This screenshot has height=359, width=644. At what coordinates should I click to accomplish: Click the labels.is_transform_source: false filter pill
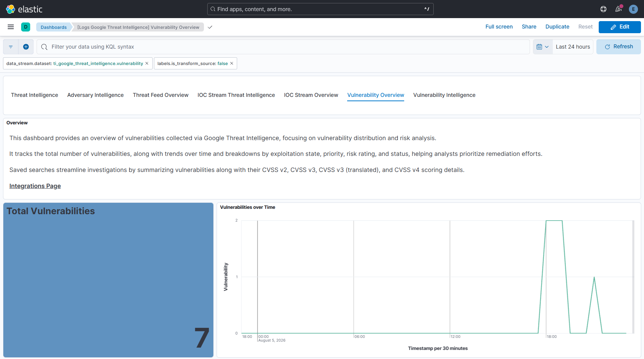point(193,63)
